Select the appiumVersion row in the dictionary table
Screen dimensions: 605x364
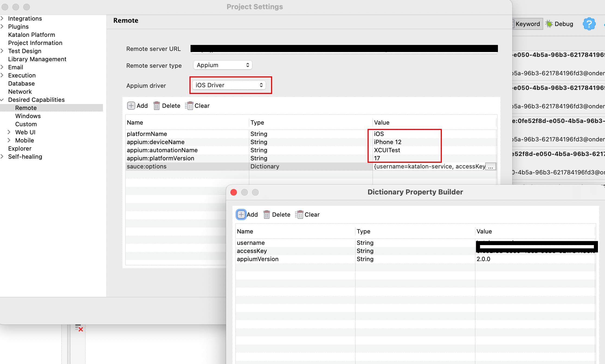258,259
